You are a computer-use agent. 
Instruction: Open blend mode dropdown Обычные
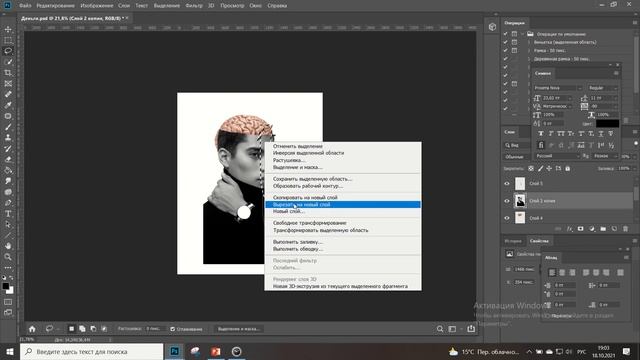click(x=517, y=156)
